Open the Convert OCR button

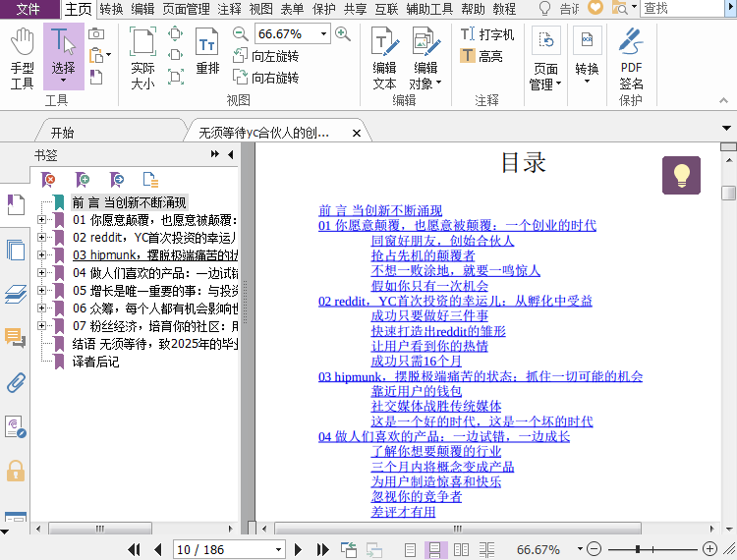[587, 55]
